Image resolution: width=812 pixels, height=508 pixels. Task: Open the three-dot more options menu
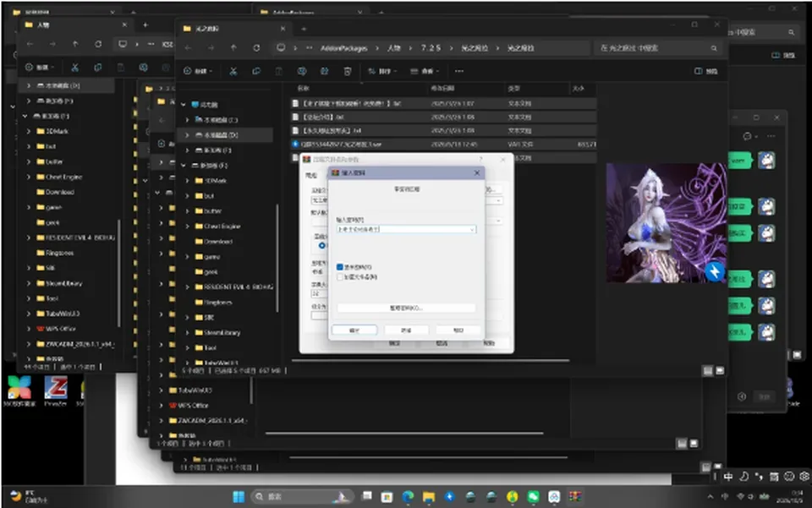click(459, 71)
